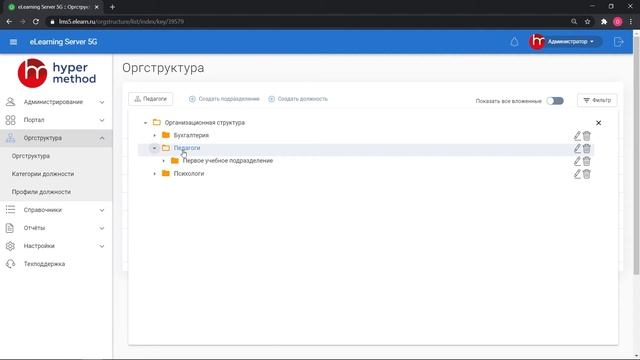Click Создать подразделение
The width and height of the screenshot is (640, 360).
(224, 99)
